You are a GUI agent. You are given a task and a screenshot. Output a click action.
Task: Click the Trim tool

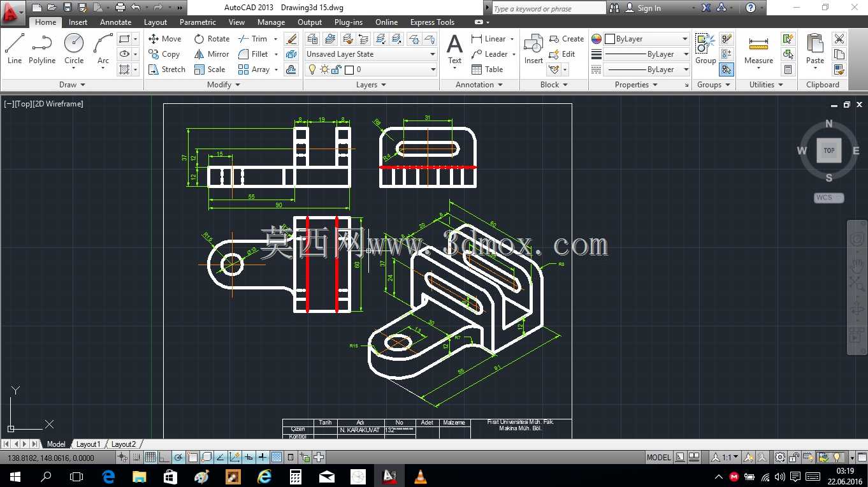pos(253,39)
